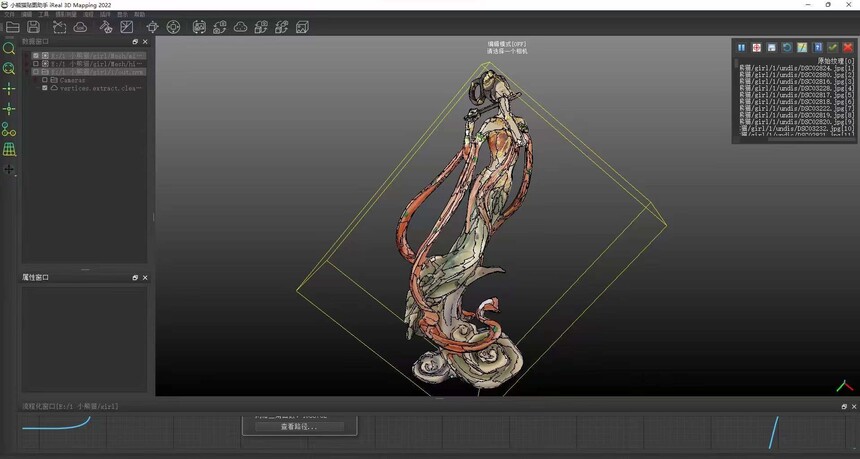Click the red X cancel icon in texture panel
This screenshot has height=459, width=860.
[x=847, y=47]
